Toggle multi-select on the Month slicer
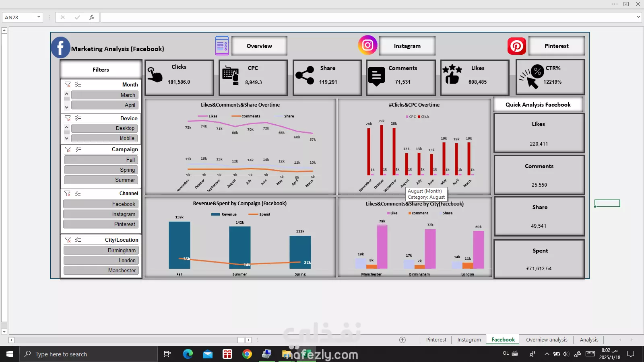 click(78, 84)
